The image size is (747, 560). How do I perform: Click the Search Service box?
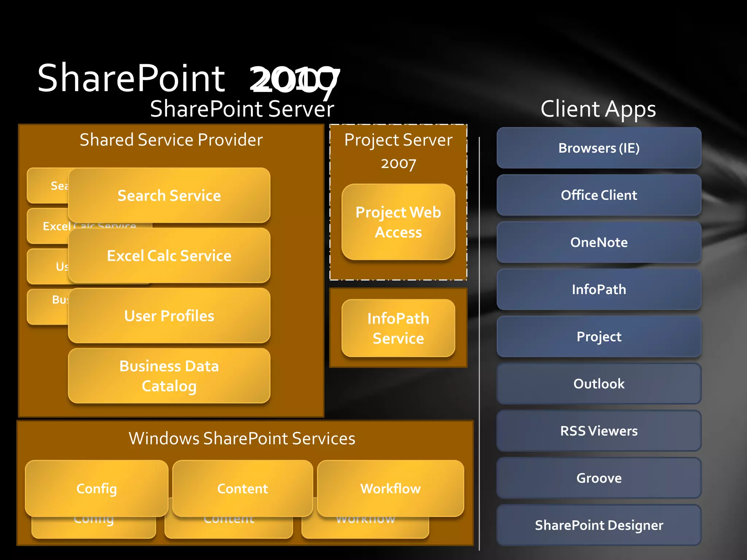[169, 195]
